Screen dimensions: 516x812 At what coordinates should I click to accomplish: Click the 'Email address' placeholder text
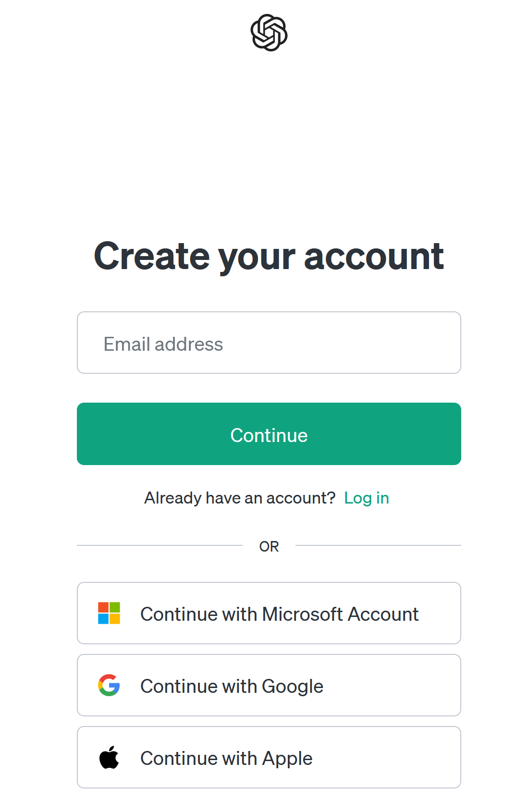pos(163,344)
